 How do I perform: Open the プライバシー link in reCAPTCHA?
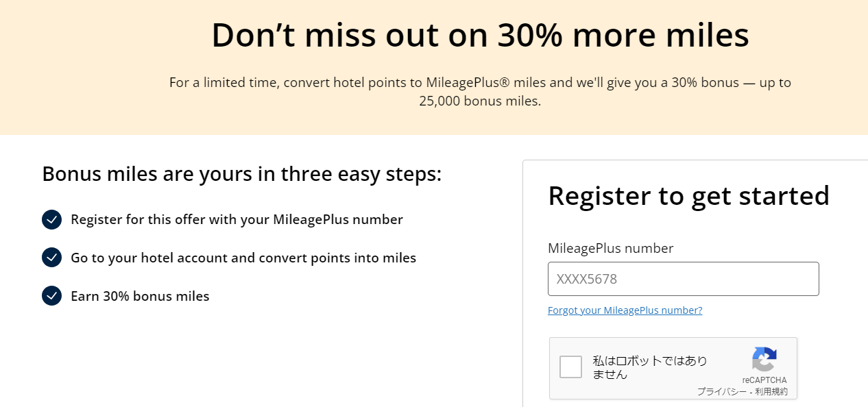click(x=721, y=392)
